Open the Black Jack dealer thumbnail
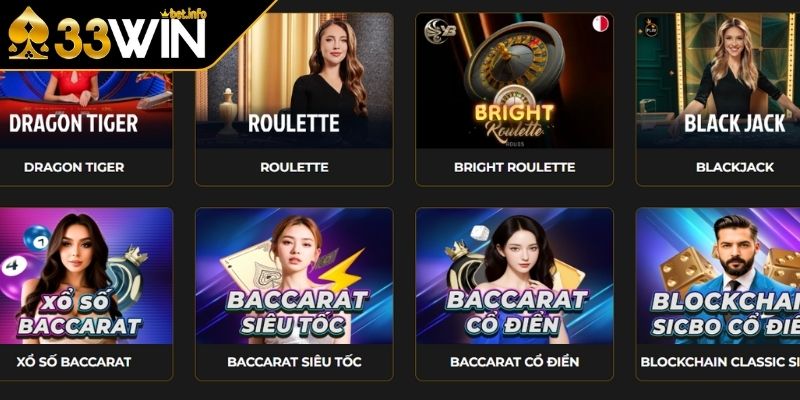This screenshot has width=800, height=400. tap(718, 81)
